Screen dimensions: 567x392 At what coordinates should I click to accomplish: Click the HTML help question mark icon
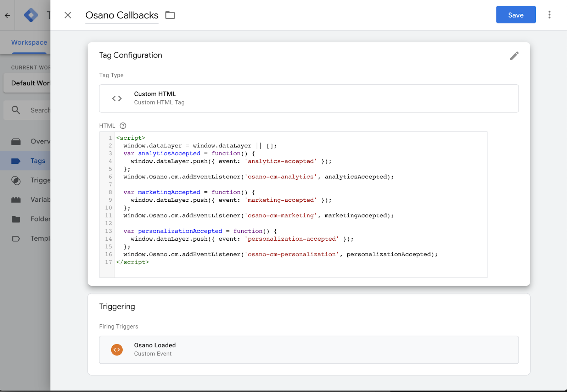[x=123, y=125]
